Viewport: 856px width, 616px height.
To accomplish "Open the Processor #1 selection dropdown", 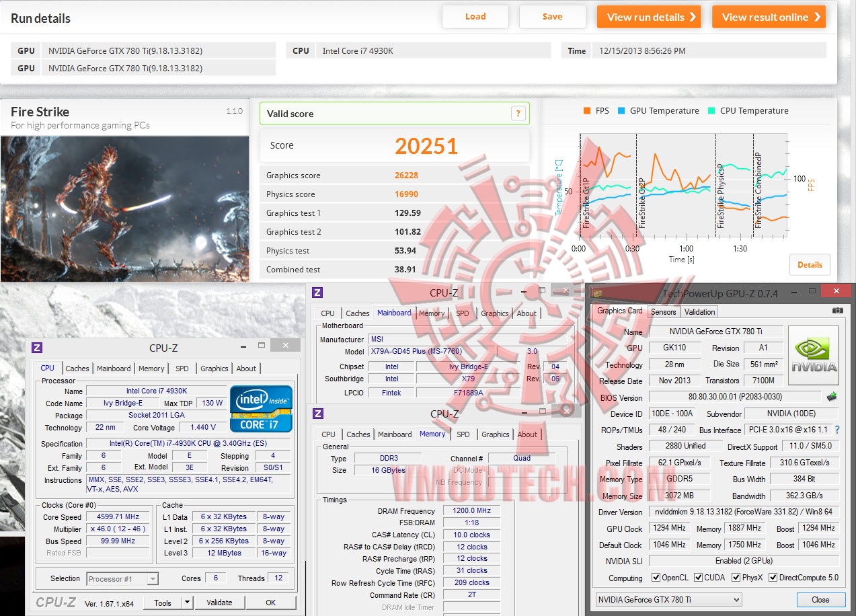I will click(122, 578).
